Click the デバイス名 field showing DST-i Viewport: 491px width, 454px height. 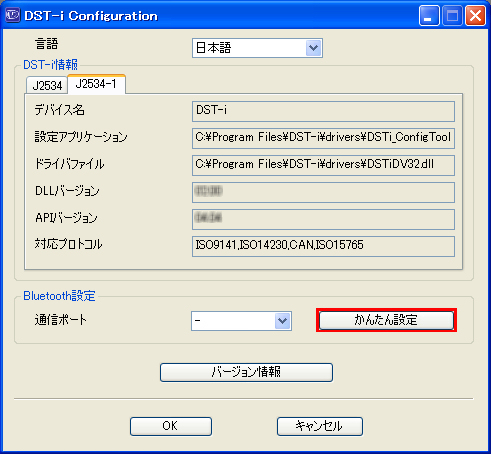coord(323,111)
